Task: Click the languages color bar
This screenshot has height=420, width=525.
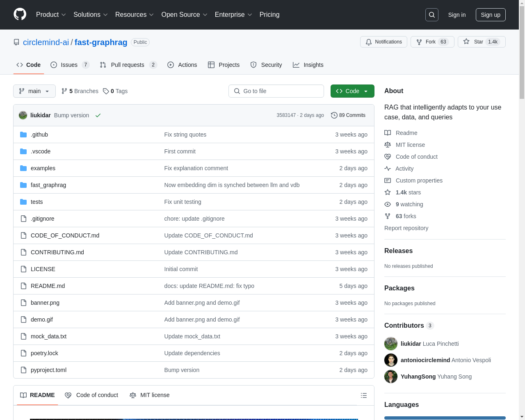Action: [445, 418]
